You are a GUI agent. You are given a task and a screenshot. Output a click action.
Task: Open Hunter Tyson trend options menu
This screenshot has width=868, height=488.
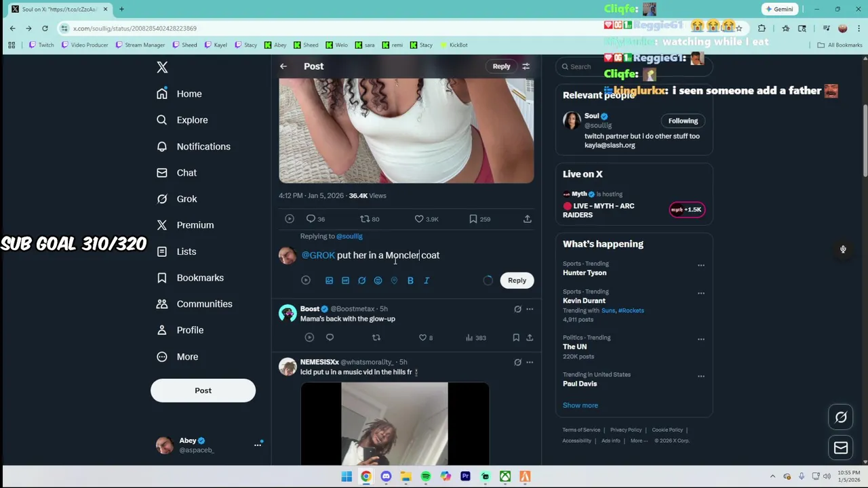(x=701, y=266)
